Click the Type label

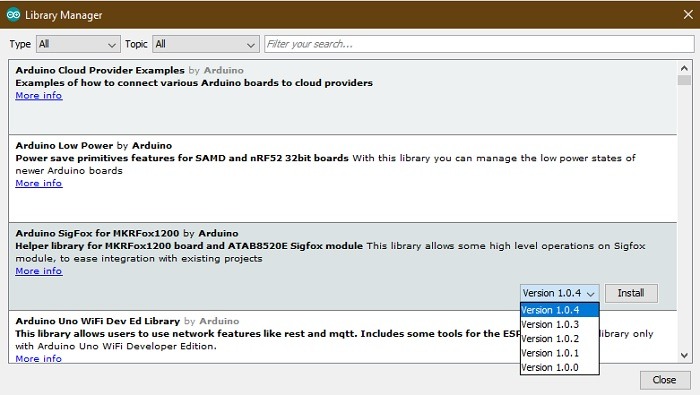pyautogui.click(x=20, y=44)
